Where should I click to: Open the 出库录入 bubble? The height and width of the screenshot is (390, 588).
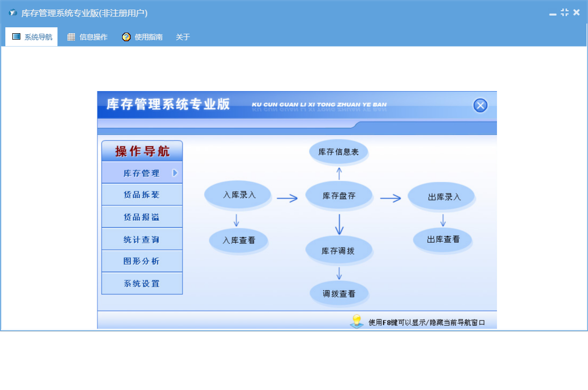[x=441, y=197]
